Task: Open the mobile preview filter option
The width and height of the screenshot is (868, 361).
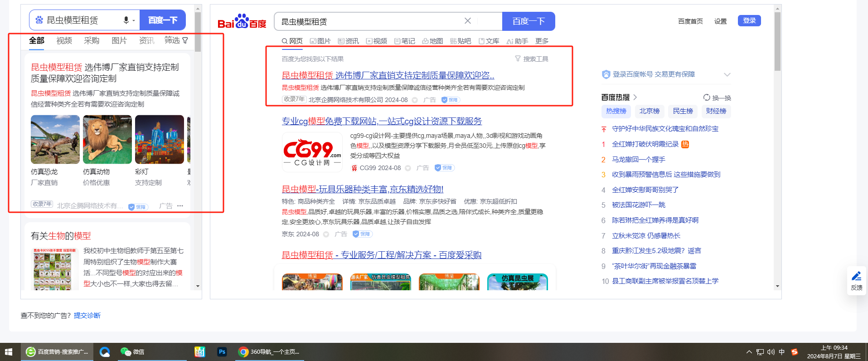Action: [x=176, y=40]
